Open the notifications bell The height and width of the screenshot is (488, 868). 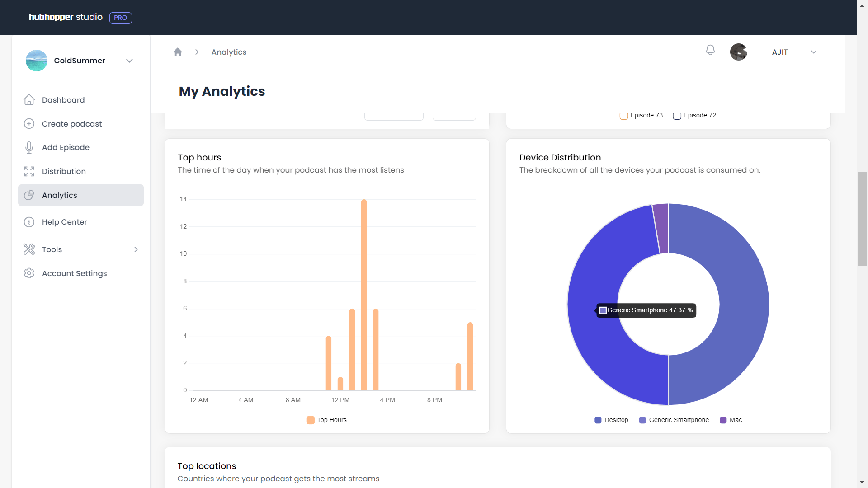tap(710, 50)
